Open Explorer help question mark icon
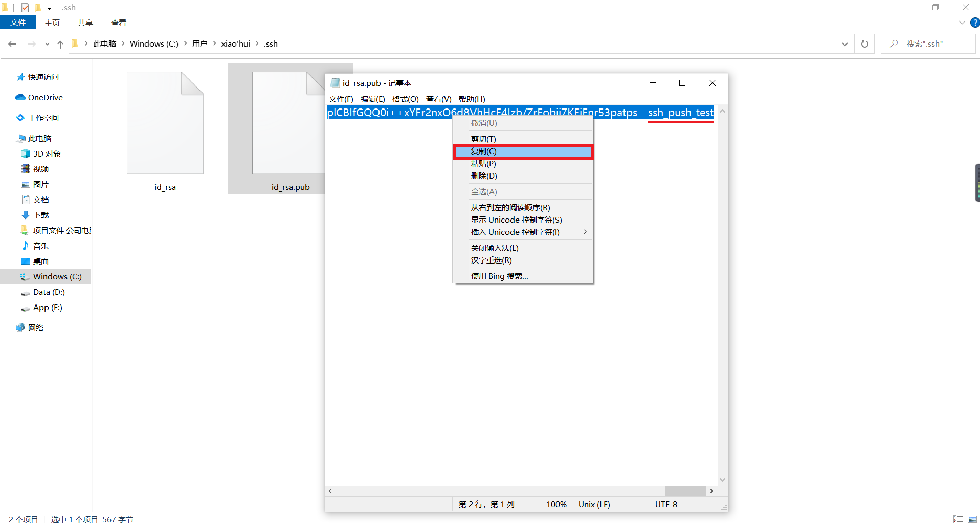 975,23
